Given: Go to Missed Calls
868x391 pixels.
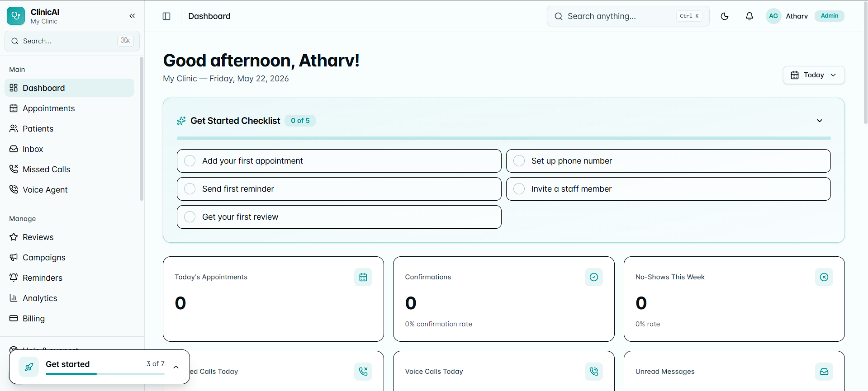Looking at the screenshot, I should [x=69, y=169].
